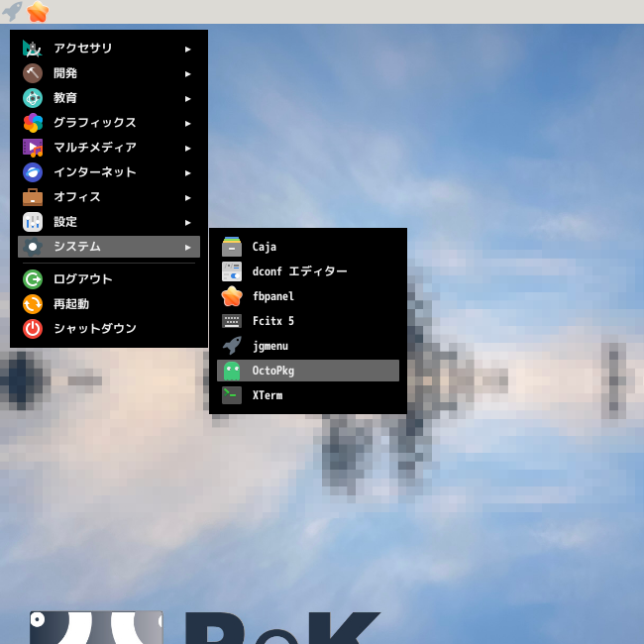Choose 再起動 to reboot

click(x=109, y=304)
